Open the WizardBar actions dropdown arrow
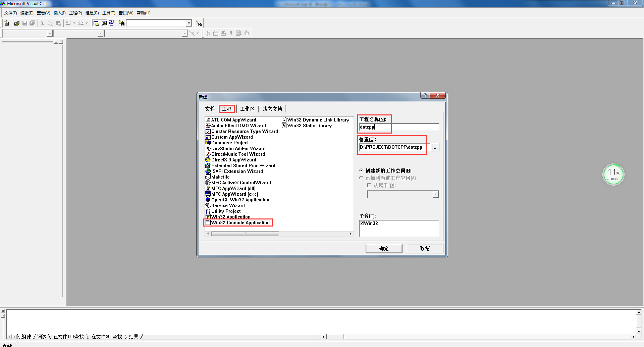644x347 pixels. click(x=198, y=33)
